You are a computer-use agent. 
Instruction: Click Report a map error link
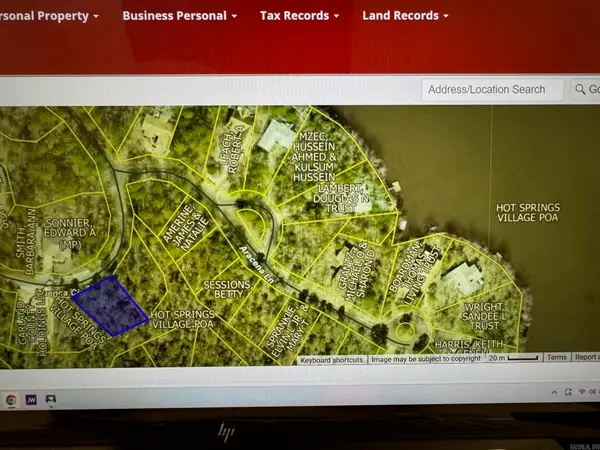click(x=586, y=357)
